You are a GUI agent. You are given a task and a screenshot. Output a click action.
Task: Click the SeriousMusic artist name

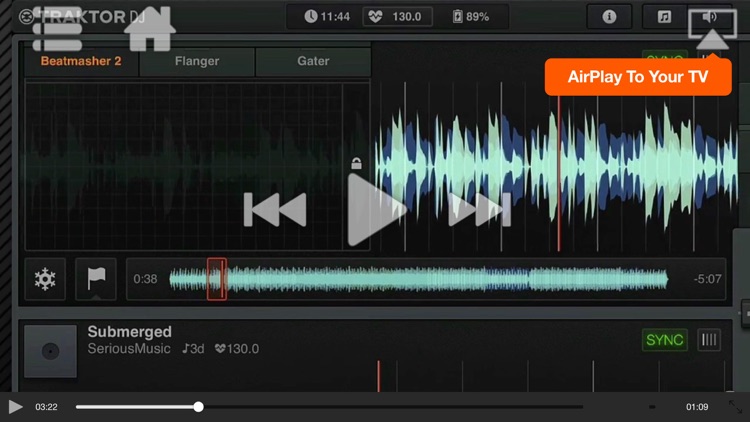129,349
